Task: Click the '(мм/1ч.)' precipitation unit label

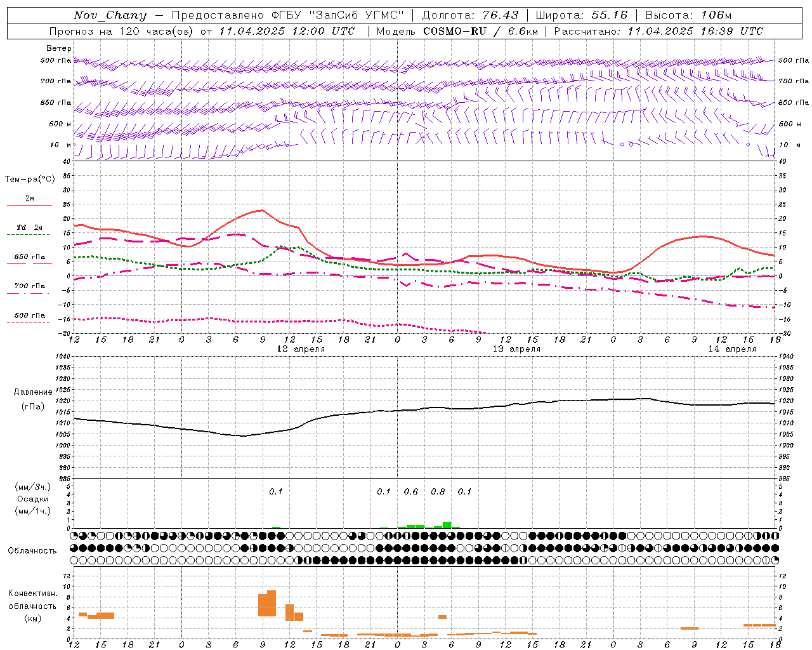Action: tap(33, 511)
